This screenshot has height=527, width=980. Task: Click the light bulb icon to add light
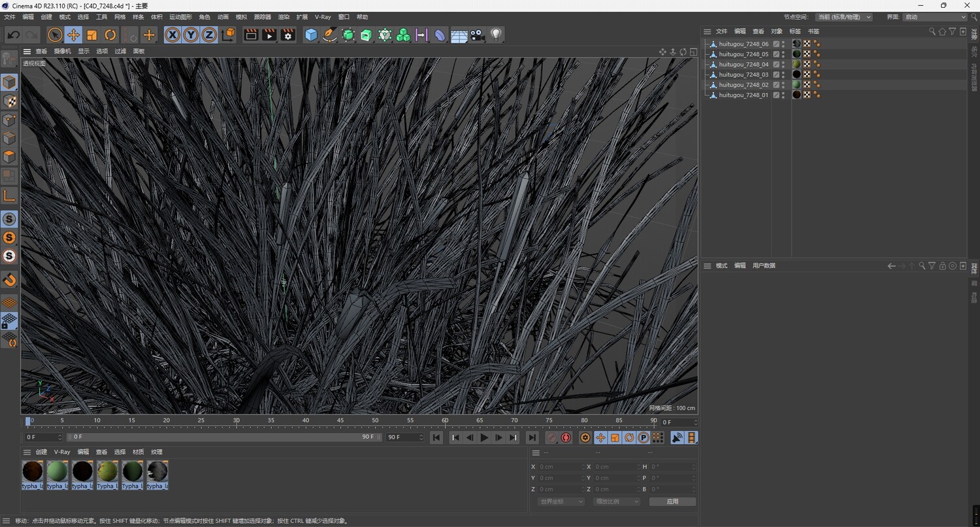click(496, 35)
